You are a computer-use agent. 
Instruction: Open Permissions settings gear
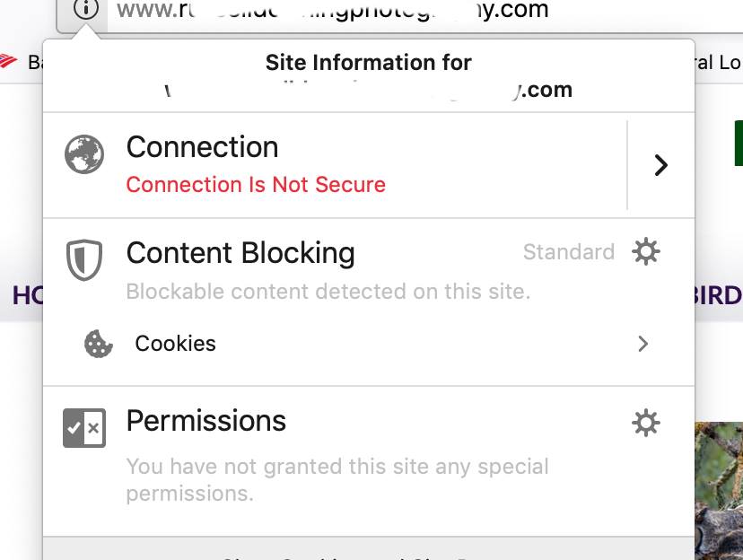click(x=646, y=422)
